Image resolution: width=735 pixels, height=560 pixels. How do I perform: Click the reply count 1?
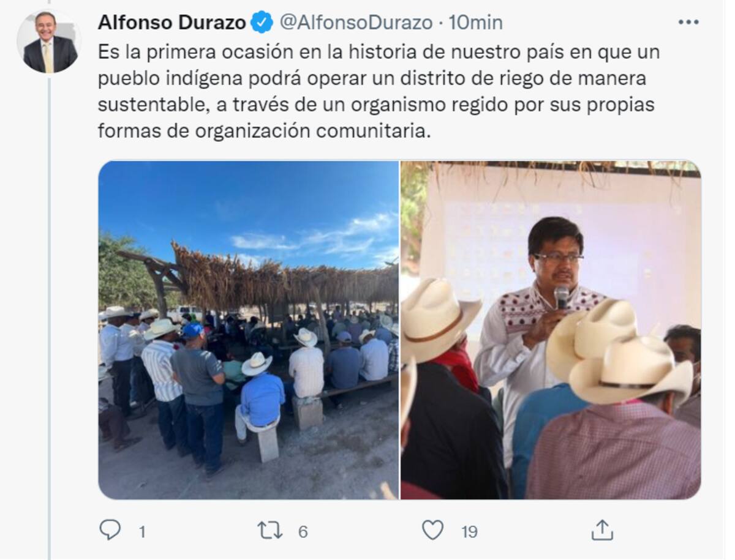(142, 532)
